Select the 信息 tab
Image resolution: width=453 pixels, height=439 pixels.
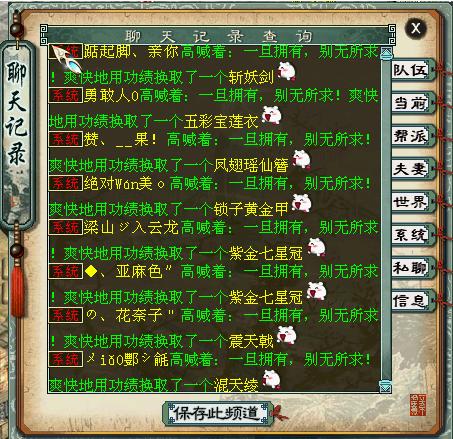click(x=413, y=301)
